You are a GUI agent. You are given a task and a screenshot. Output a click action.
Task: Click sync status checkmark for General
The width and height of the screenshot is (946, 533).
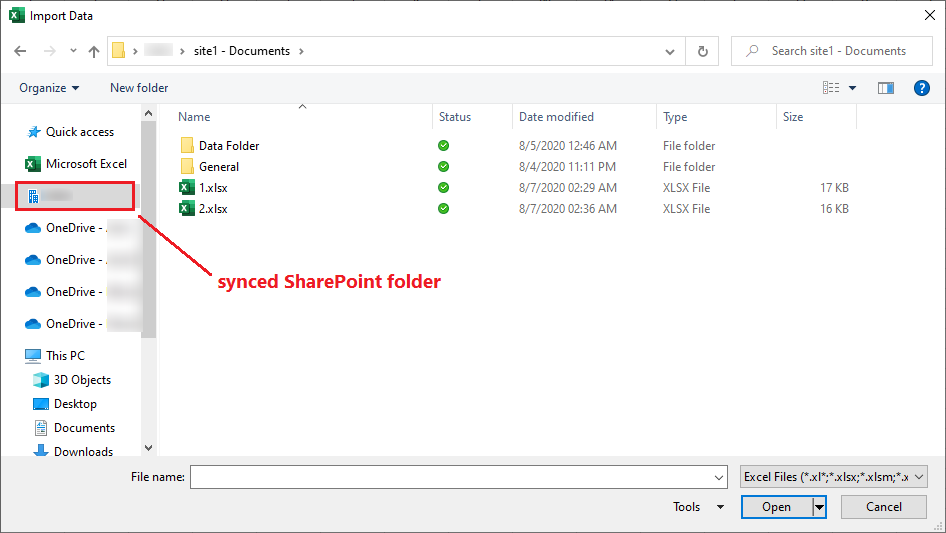tap(443, 167)
